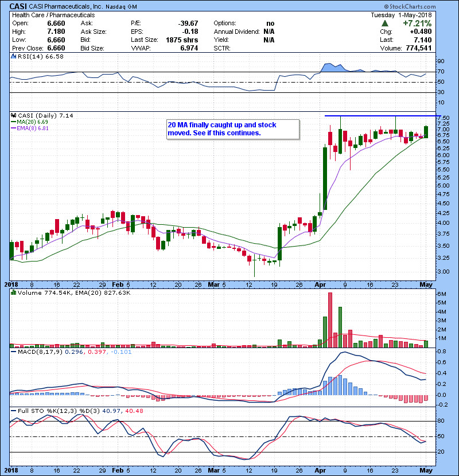
Task: Click the +7.21% percent change value
Action: click(x=417, y=24)
